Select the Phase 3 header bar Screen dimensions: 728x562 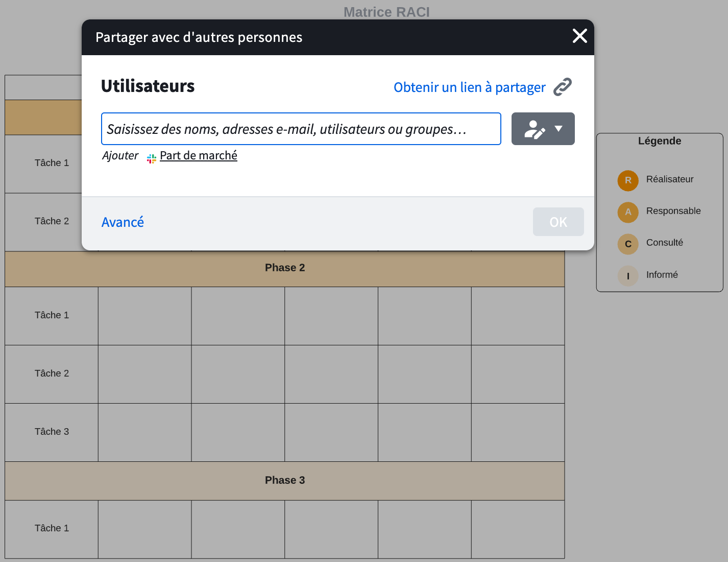click(284, 480)
